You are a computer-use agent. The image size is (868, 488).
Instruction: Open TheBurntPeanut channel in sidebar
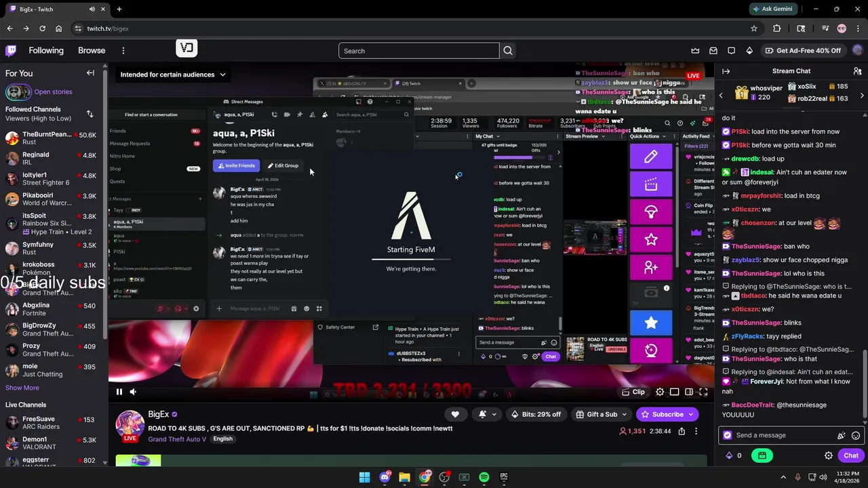[51, 138]
